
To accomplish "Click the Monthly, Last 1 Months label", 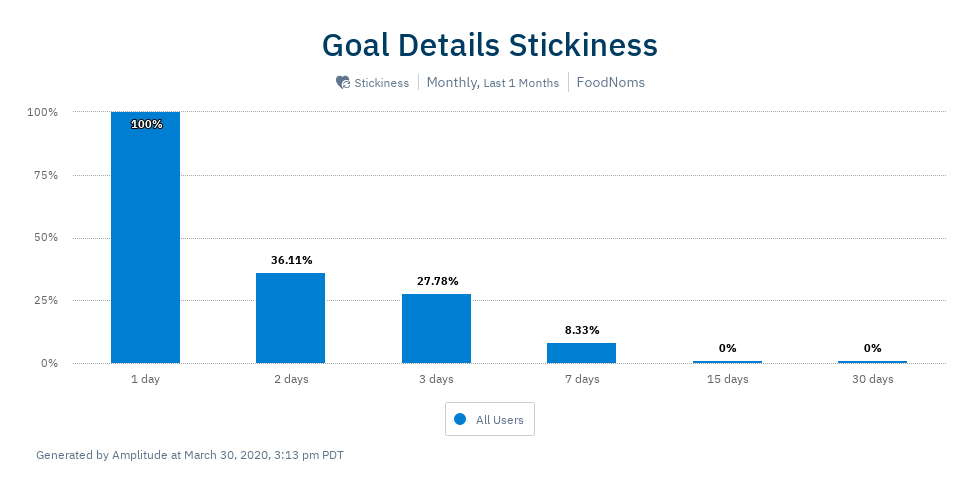I will tap(492, 83).
